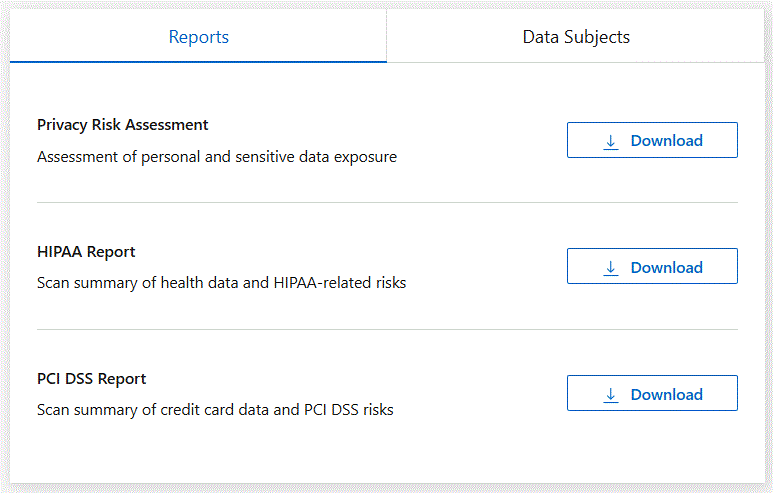Click empty space below the PCI DSS Report row
Viewport: 773px width, 493px height.
click(387, 455)
